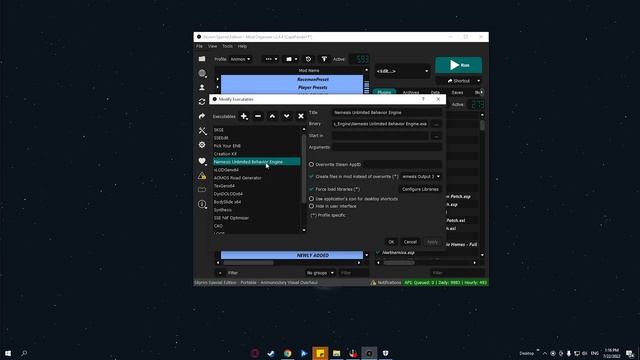This screenshot has height=360, width=640.
Task: Click the Notifications warning icon in status bar
Action: tap(373, 282)
